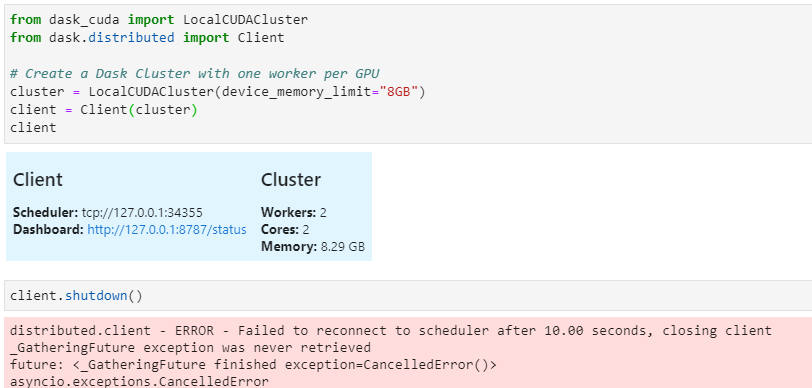This screenshot has width=812, height=388.
Task: Click the Scheduler address tcp://127.0.0.1:34355
Action: [142, 213]
